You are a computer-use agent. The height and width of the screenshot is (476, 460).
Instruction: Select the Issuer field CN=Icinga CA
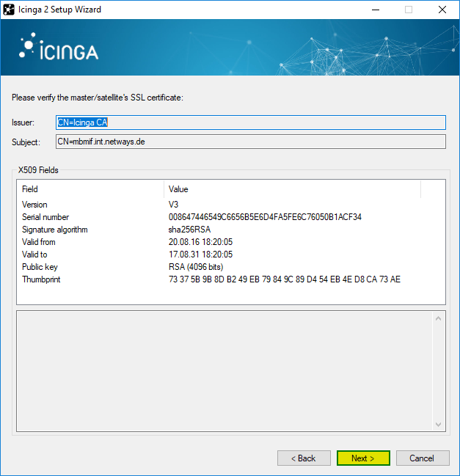pyautogui.click(x=251, y=122)
